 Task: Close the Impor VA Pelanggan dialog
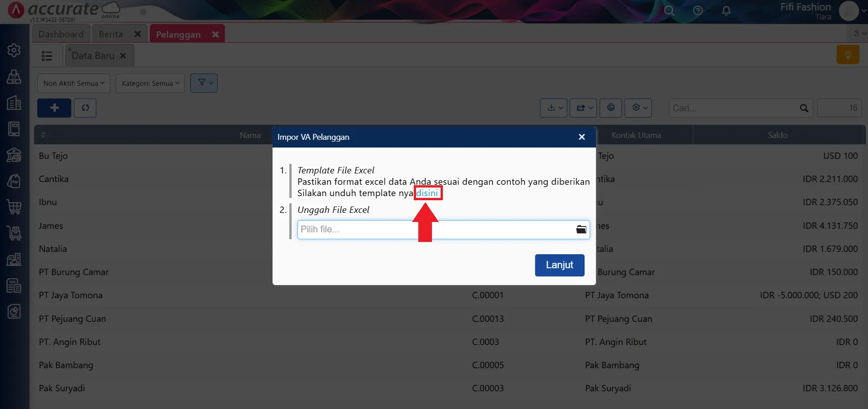581,137
